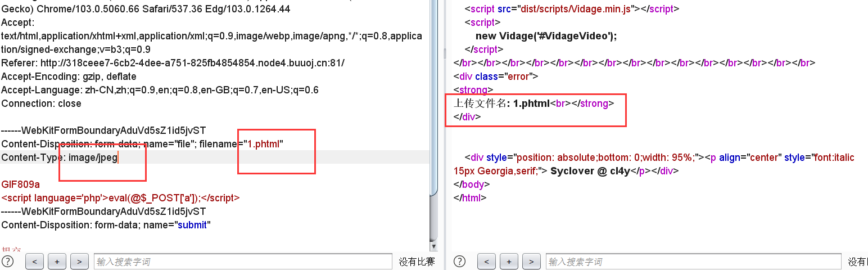Image resolution: width=868 pixels, height=270 pixels.
Task: Click the <strong> tag line in response
Action: [x=473, y=90]
